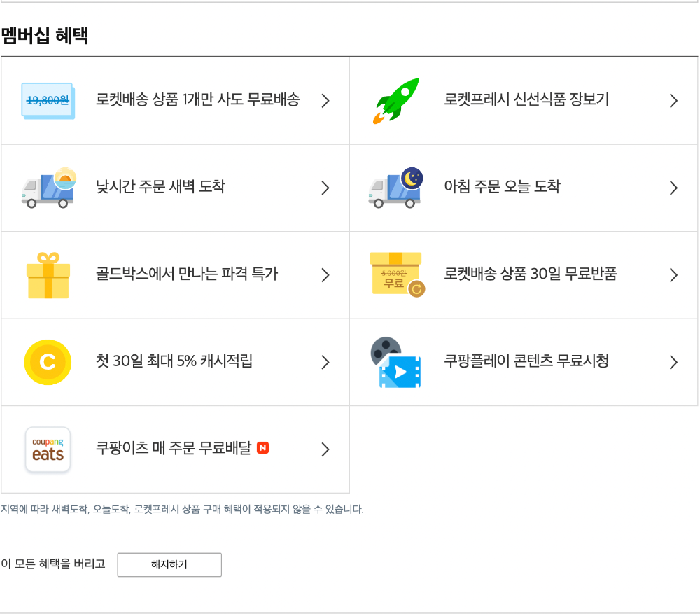The width and height of the screenshot is (700, 614).
Task: Expand 골드박스에서 만나는 파격 특가 chevron
Action: [325, 275]
